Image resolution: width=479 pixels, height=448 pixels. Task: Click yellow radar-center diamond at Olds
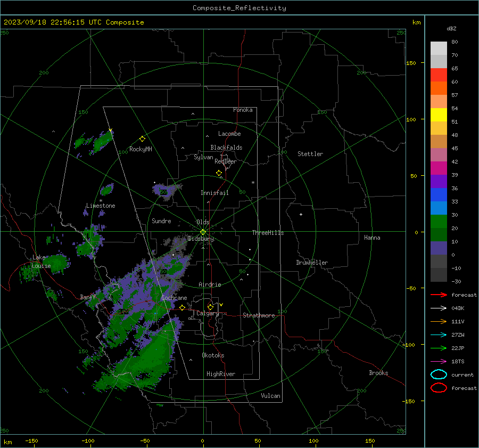[x=203, y=232]
